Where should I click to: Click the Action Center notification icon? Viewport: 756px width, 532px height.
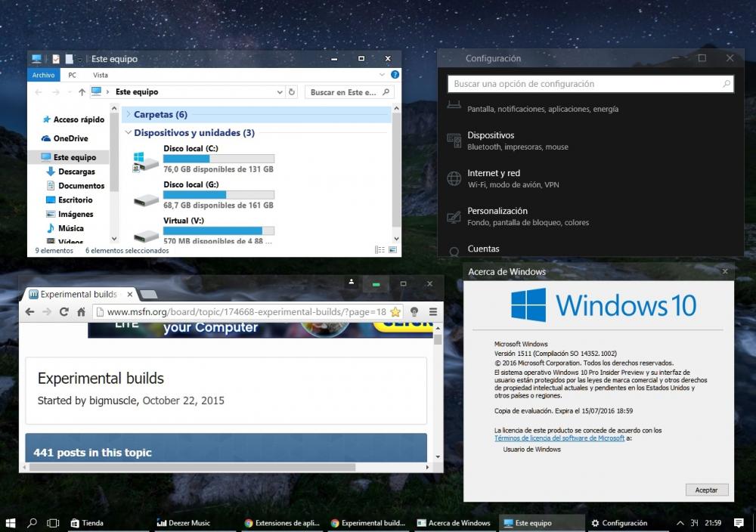tap(739, 522)
